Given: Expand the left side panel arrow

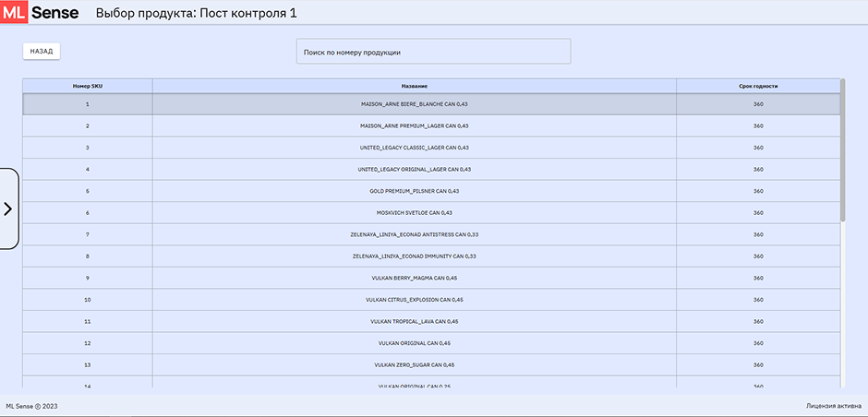Looking at the screenshot, I should click(8, 208).
